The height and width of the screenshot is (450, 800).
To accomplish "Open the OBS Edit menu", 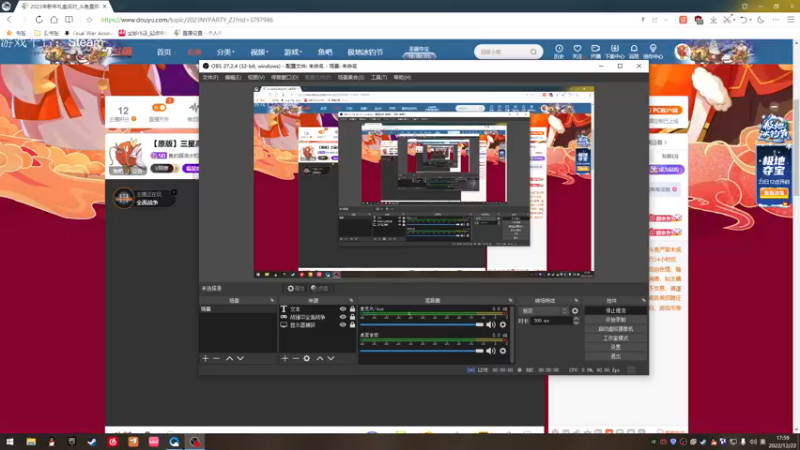I will [233, 78].
